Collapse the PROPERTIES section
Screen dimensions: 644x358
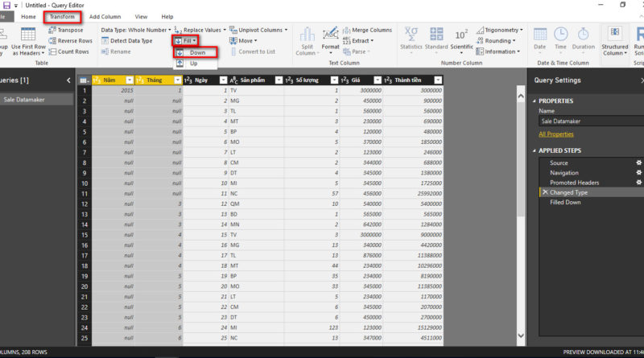[x=534, y=101]
